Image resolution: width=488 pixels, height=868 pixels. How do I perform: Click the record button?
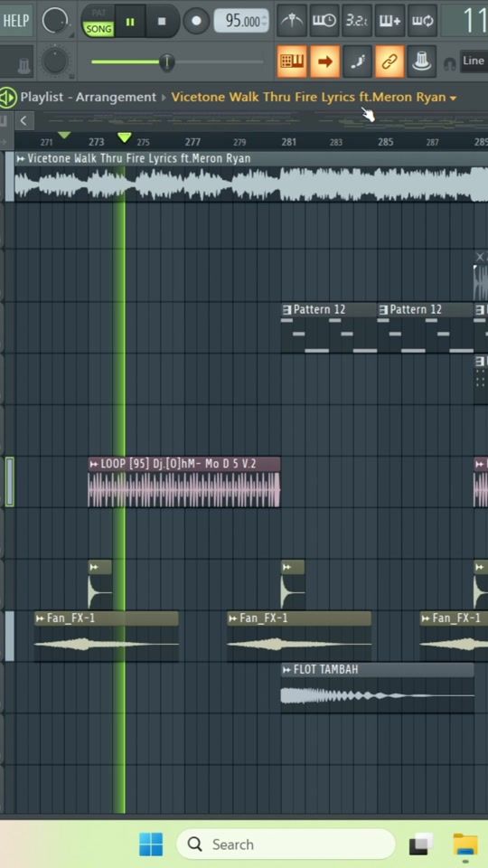coord(196,21)
